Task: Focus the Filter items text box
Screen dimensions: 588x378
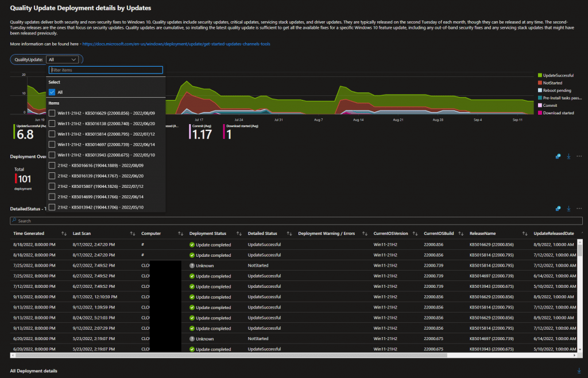Action: click(106, 70)
